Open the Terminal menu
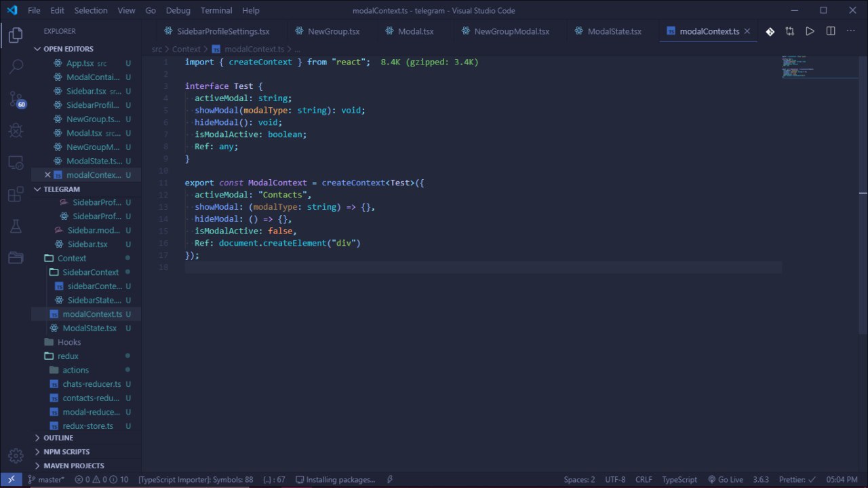This screenshot has width=868, height=488. pos(216,10)
